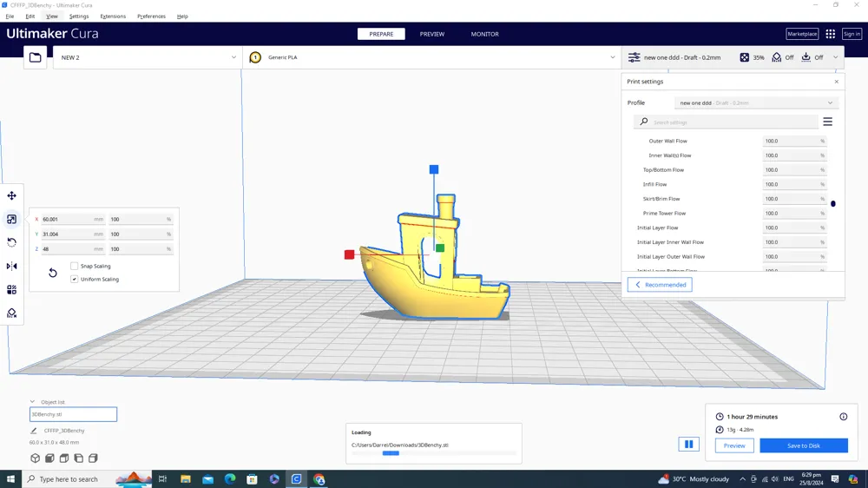Image resolution: width=868 pixels, height=488 pixels.
Task: Open Per Model Settings tool
Action: coord(11,290)
